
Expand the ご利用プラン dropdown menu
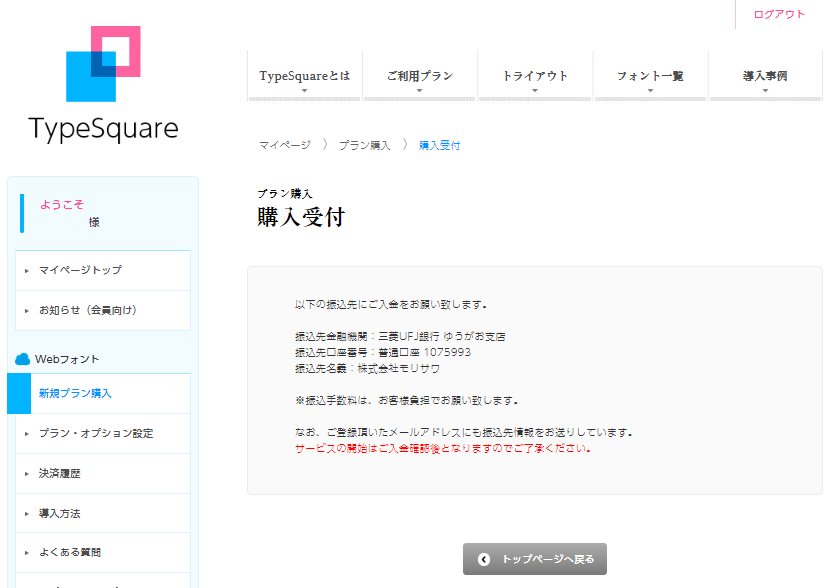point(419,75)
